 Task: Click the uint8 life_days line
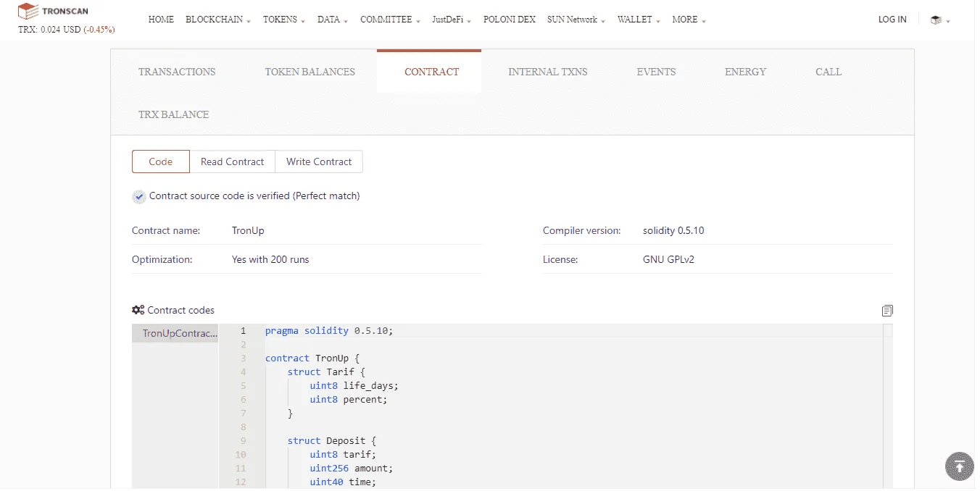(354, 385)
